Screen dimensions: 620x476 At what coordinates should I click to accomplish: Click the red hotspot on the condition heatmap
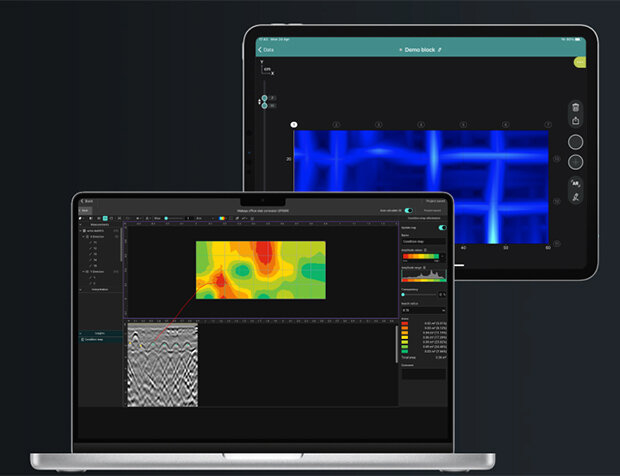pyautogui.click(x=260, y=250)
